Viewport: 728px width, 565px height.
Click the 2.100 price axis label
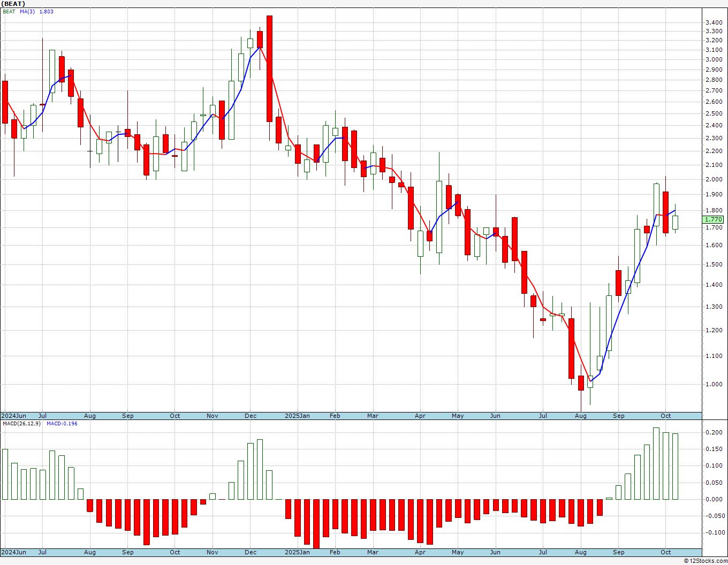pyautogui.click(x=714, y=165)
